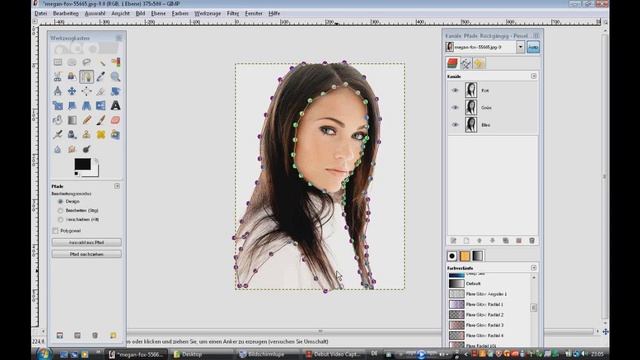The width and height of the screenshot is (640, 360).
Task: Click the Auswahl aus Pfad button
Action: (x=87, y=242)
